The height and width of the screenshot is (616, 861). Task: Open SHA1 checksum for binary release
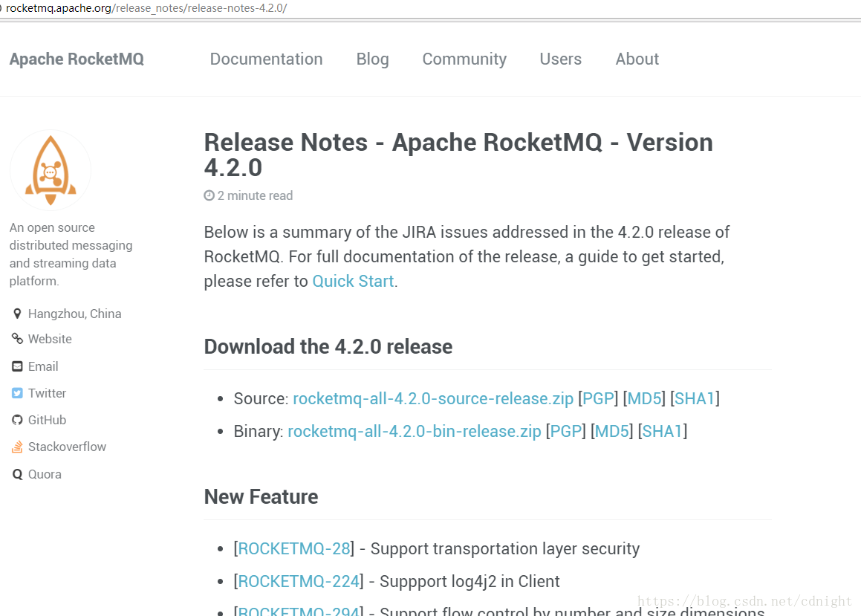[662, 432]
